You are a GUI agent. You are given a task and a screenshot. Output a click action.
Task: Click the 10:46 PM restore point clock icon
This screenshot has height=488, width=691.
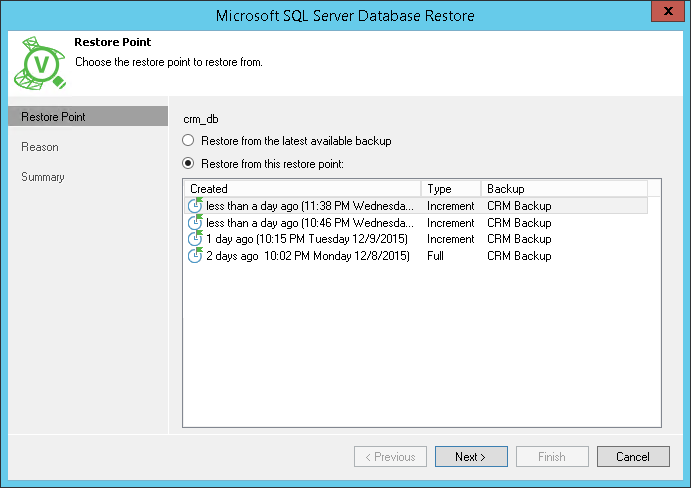195,222
